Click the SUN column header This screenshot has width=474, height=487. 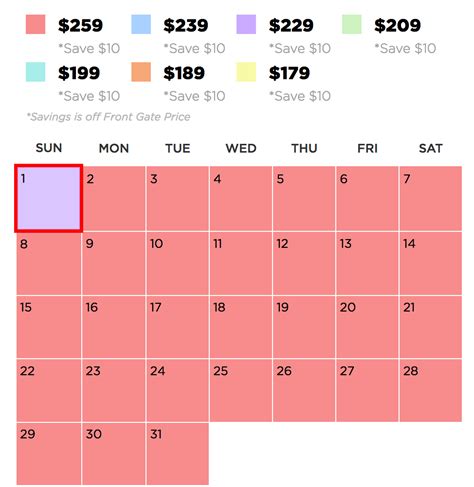(x=49, y=148)
